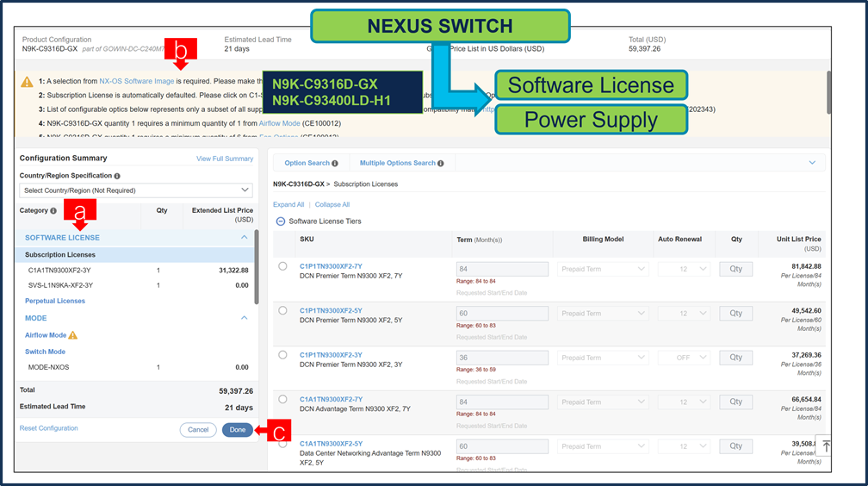Open NX-OS Software Image link in warning
868x486 pixels.
click(137, 81)
